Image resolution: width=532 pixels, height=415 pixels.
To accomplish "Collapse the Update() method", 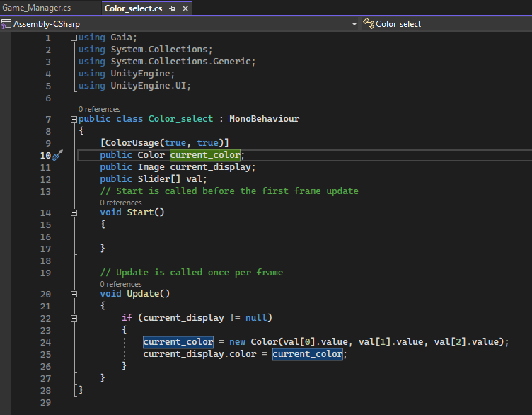I will coord(74,294).
